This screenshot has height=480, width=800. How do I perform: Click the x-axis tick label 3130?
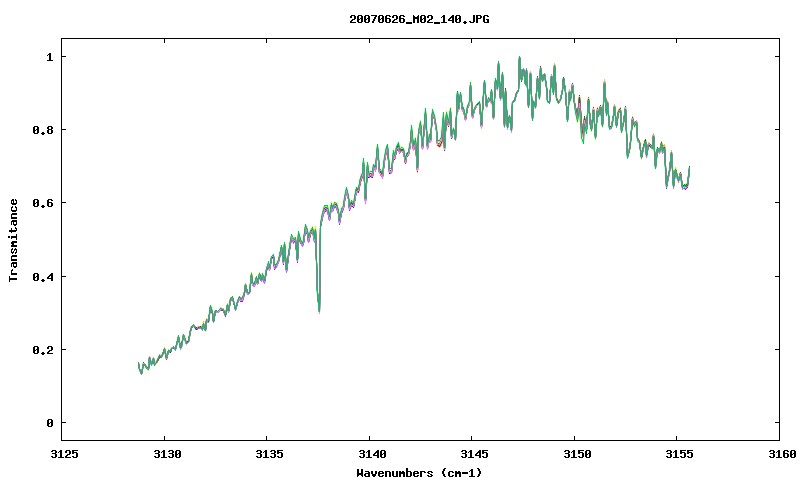167,454
